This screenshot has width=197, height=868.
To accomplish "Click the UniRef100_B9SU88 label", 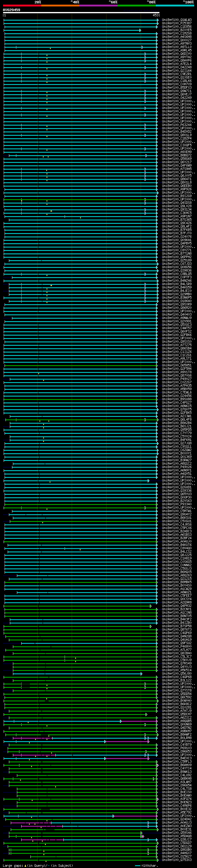I will coord(177,399).
